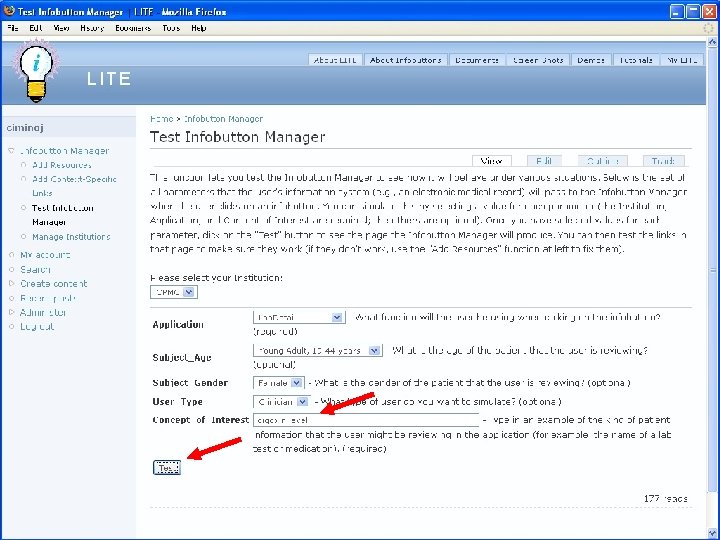Open the Documents tab
This screenshot has height=540, width=720.
tap(477, 60)
